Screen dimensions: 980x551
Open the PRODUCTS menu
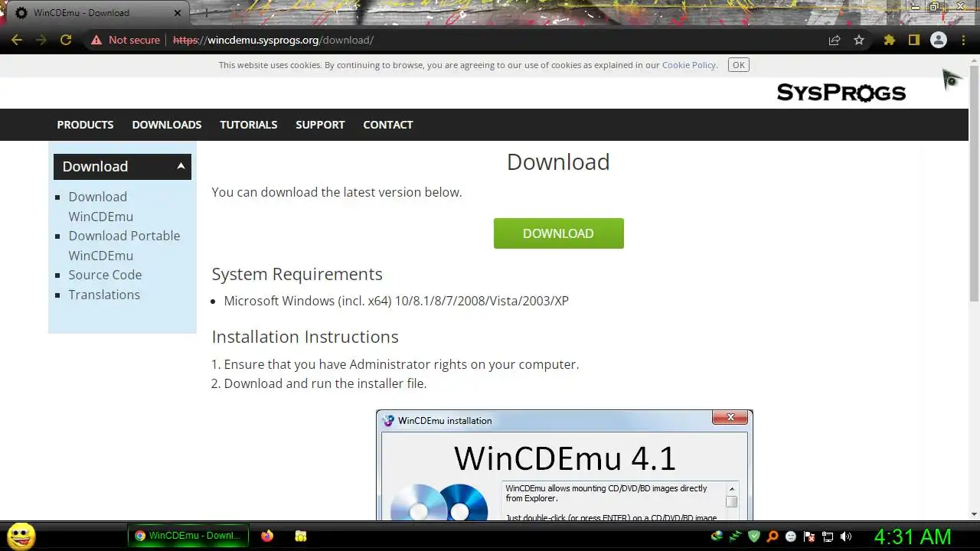click(x=85, y=125)
